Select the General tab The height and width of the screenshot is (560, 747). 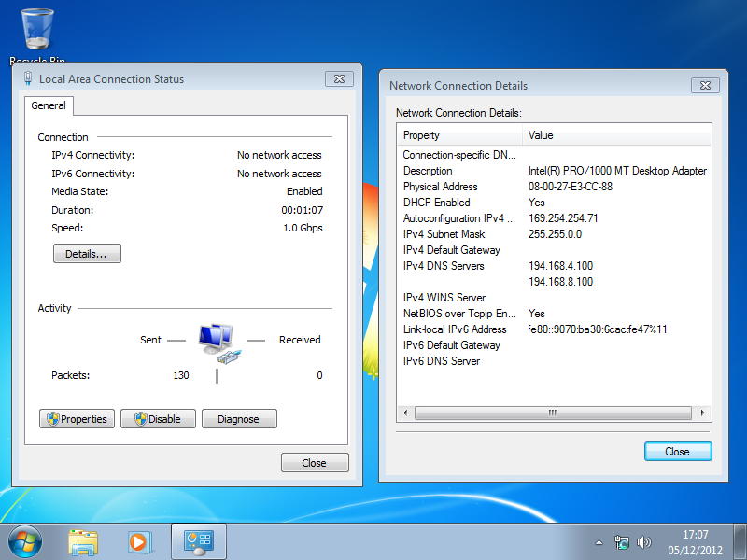click(49, 105)
